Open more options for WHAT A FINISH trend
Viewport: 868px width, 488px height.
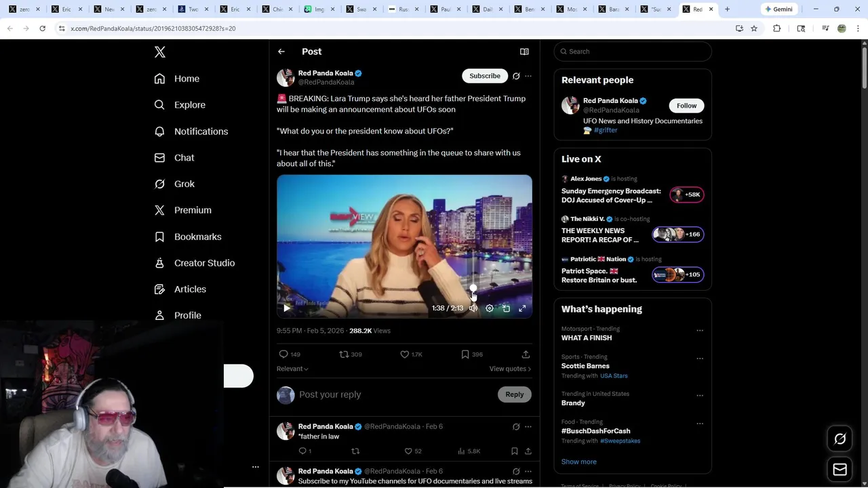point(700,331)
